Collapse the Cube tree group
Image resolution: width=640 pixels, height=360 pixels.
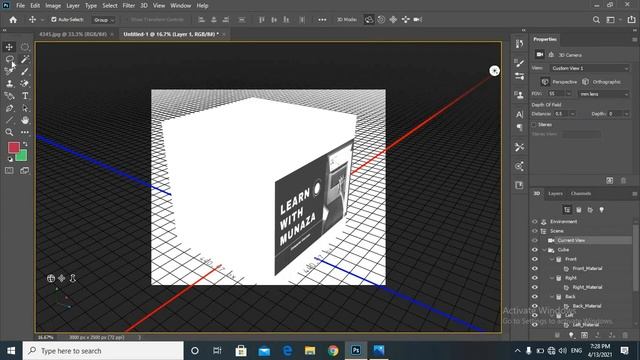pyautogui.click(x=544, y=250)
